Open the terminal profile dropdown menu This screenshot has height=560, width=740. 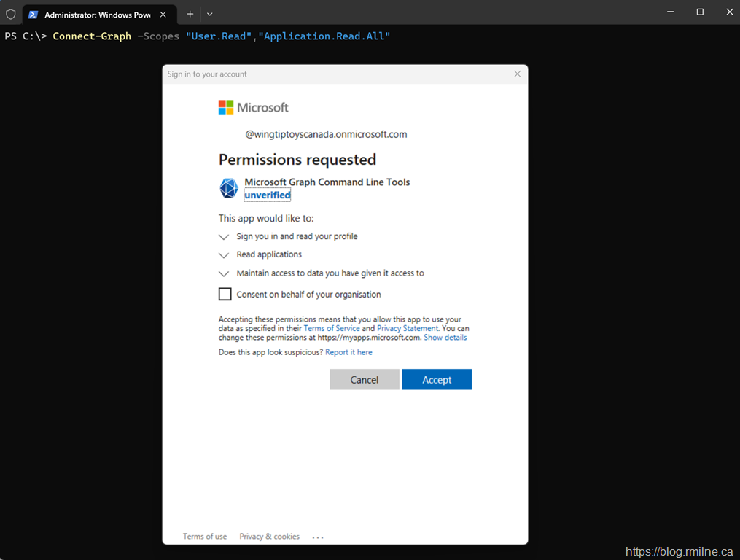[210, 14]
